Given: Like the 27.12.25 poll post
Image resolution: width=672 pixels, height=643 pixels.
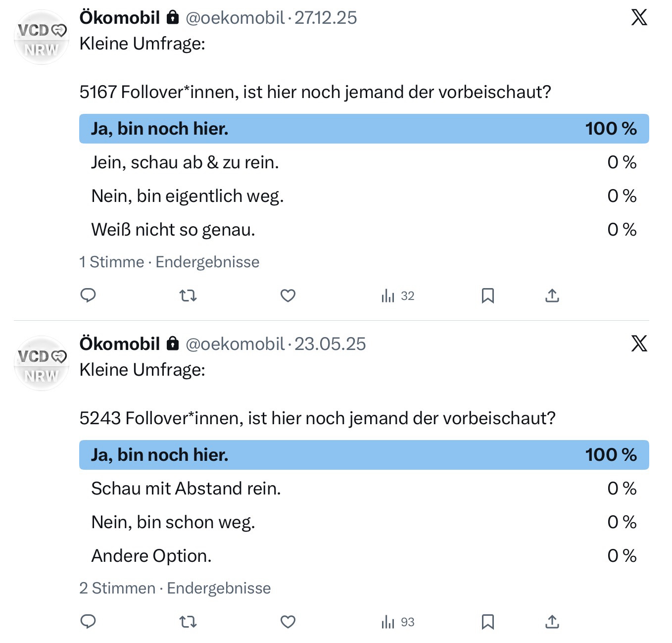Looking at the screenshot, I should (288, 296).
